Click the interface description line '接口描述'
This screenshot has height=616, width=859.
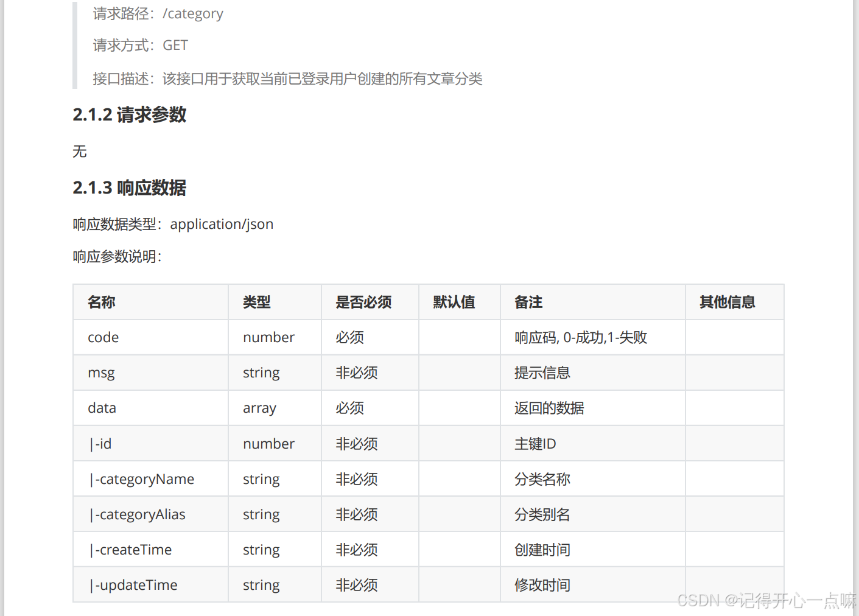point(287,79)
